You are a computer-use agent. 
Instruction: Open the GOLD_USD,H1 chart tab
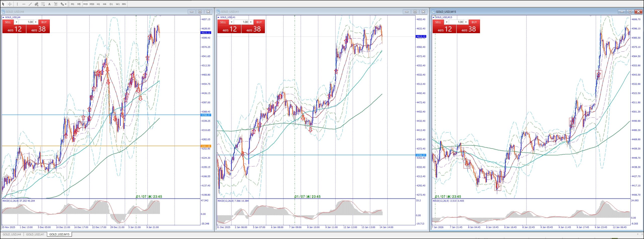[x=35, y=234]
